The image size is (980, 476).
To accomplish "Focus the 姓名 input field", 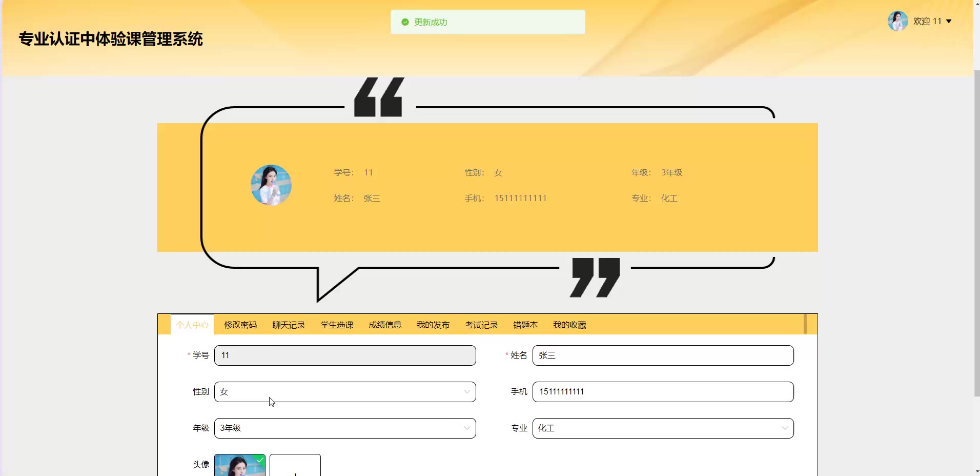I will [x=663, y=355].
